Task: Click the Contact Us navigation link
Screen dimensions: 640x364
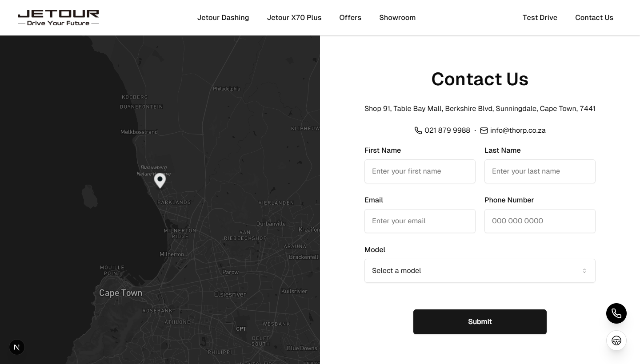Action: (594, 18)
